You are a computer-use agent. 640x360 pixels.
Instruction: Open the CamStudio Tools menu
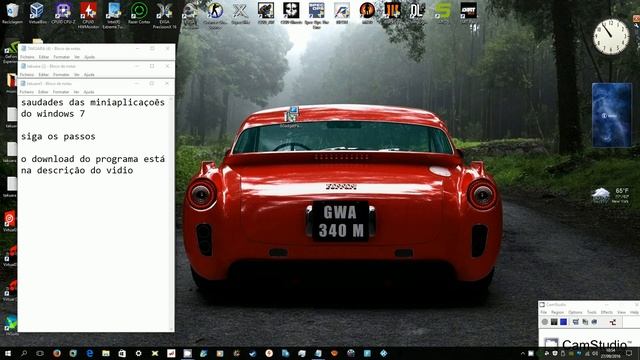pyautogui.click(x=591, y=312)
